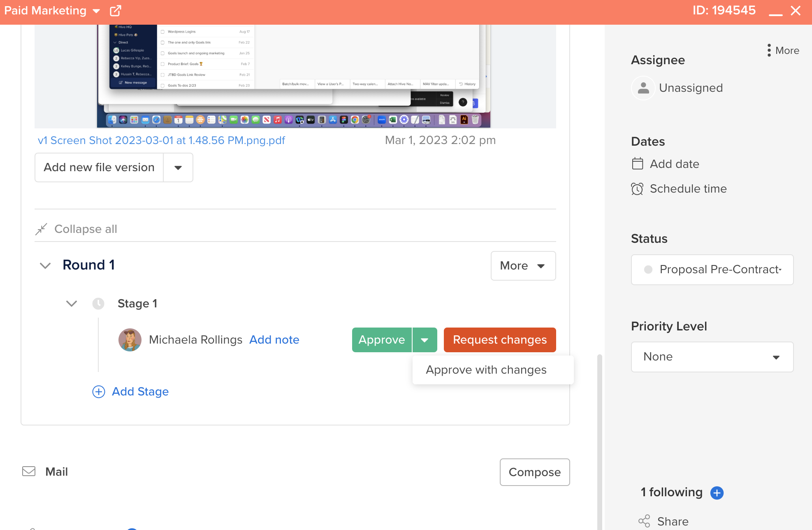Click the following plus icon to add follower
812x530 pixels.
[x=716, y=492]
